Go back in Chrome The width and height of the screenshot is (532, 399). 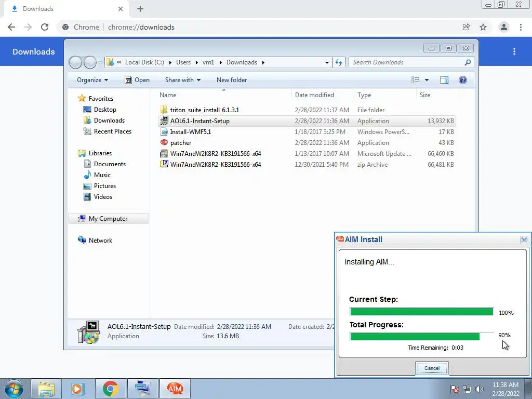tap(11, 27)
